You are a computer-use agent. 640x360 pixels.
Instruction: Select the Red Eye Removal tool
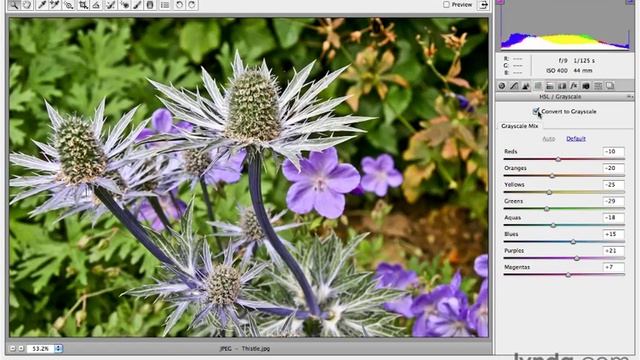point(124,5)
